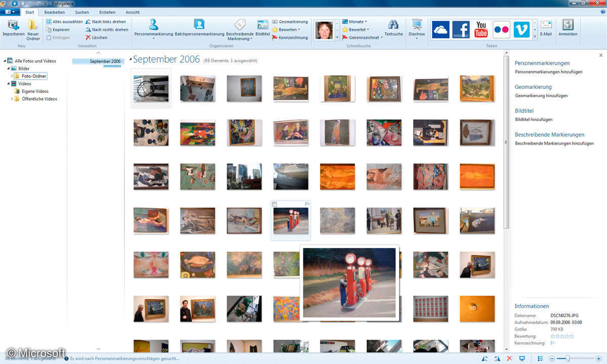607x364 pixels.
Task: Open the Monate filter dropdown
Action: (355, 22)
